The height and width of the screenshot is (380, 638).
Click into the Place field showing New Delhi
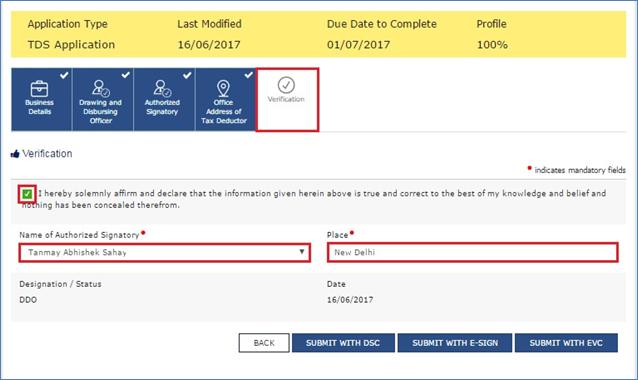click(472, 253)
